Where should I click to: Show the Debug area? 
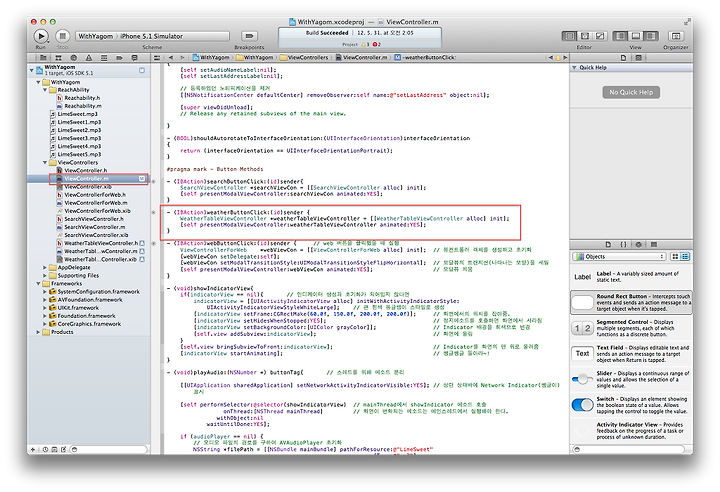click(x=636, y=36)
